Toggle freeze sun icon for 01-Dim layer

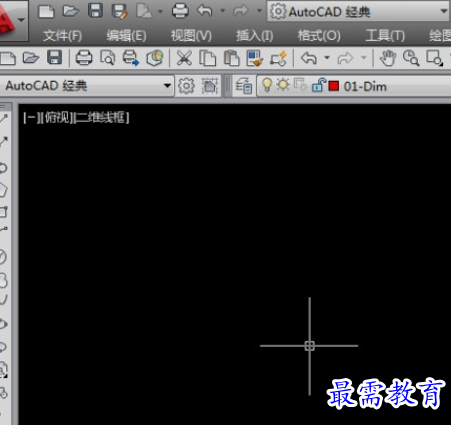click(x=283, y=85)
